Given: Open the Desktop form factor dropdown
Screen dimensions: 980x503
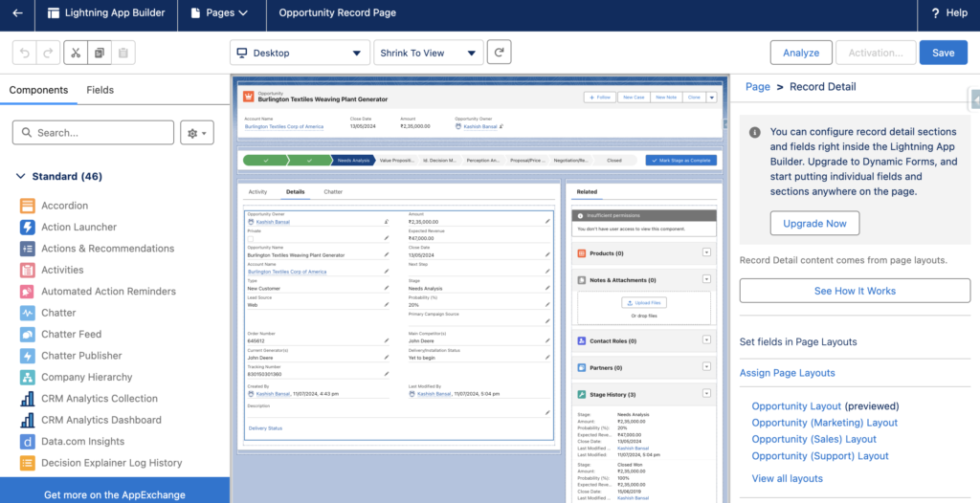Looking at the screenshot, I should (x=300, y=53).
